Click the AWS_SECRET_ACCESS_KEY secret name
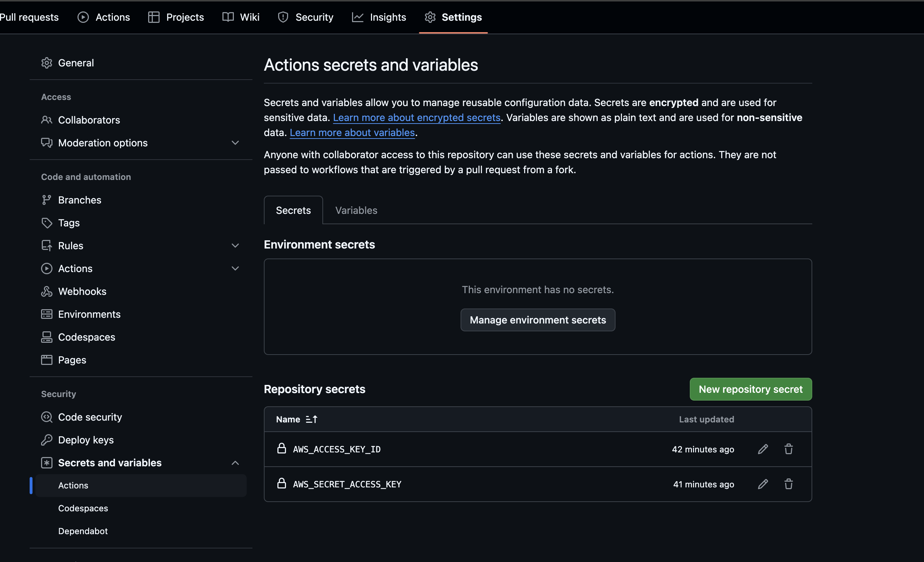The width and height of the screenshot is (924, 562). [x=347, y=484]
